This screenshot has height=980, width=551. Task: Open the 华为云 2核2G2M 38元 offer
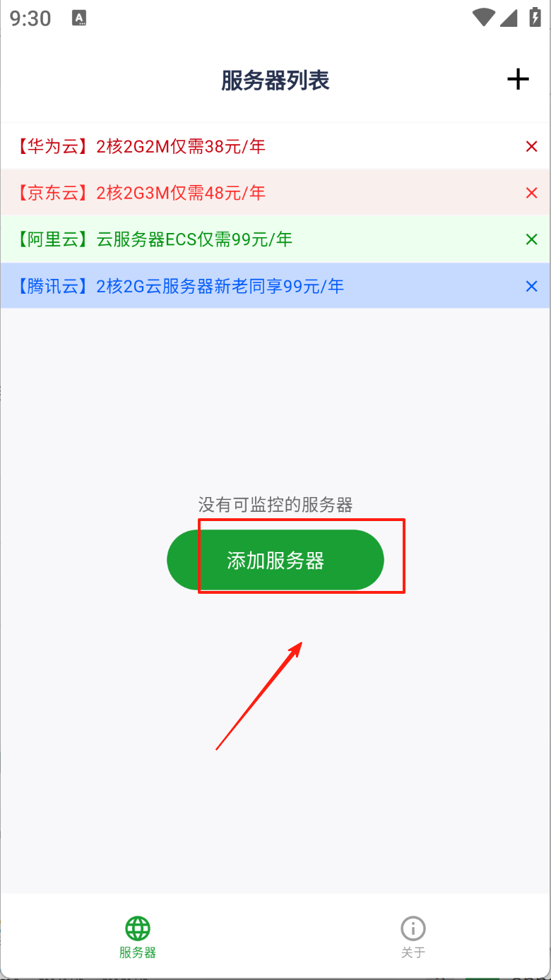(x=140, y=146)
